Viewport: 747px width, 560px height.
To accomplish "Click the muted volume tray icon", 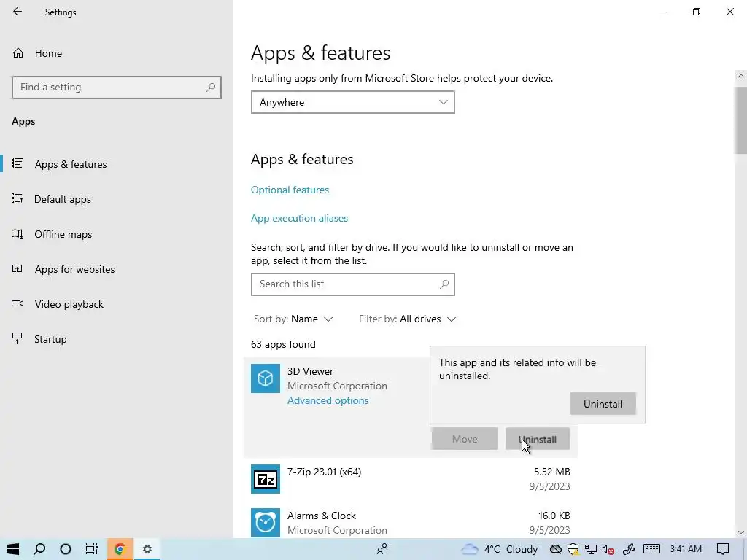I will [x=608, y=549].
